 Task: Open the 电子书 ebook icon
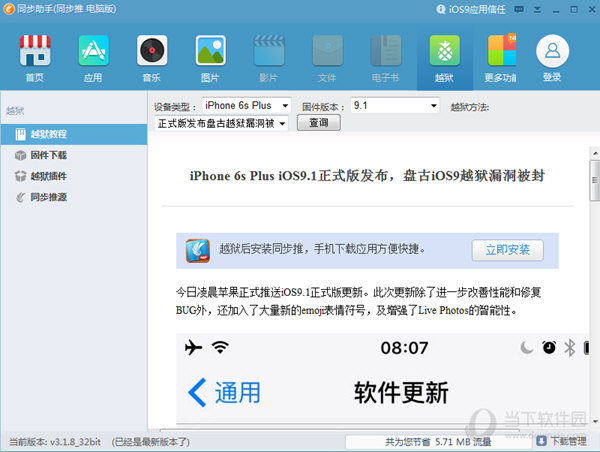pyautogui.click(x=386, y=51)
